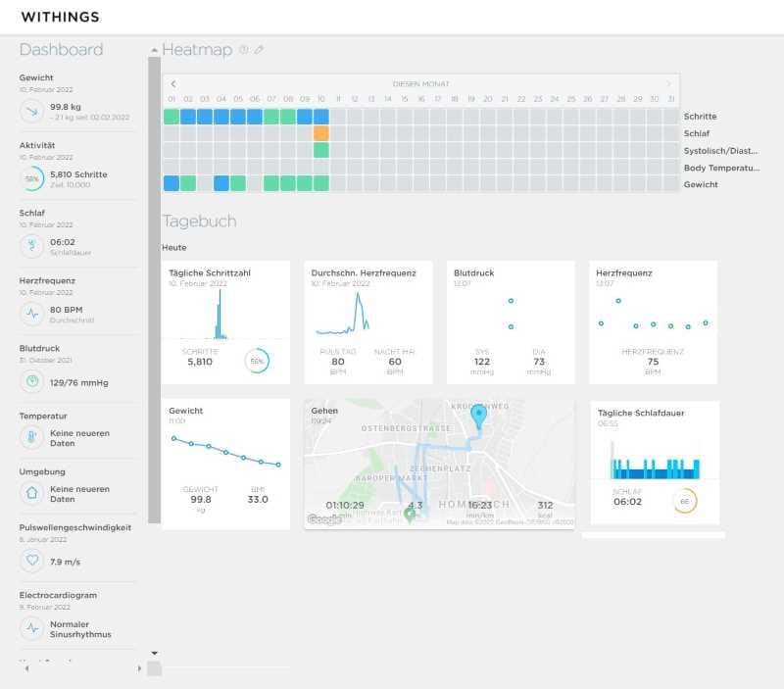Click the 33.0 BMI value in Gewicht card
The height and width of the screenshot is (689, 784).
[258, 500]
